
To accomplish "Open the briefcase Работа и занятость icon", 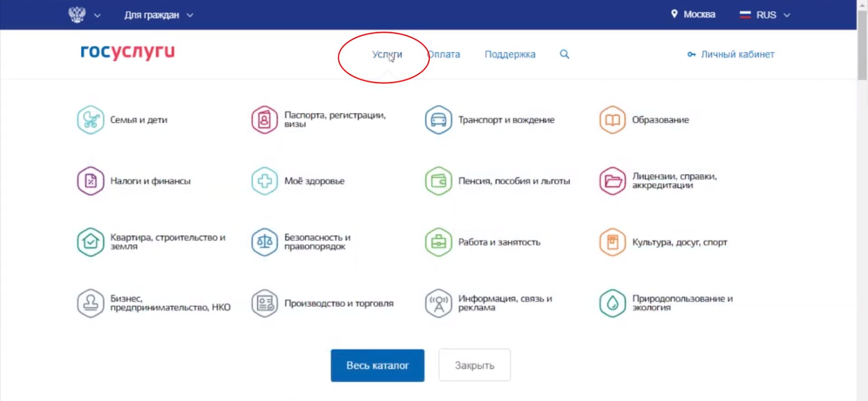I will [438, 242].
